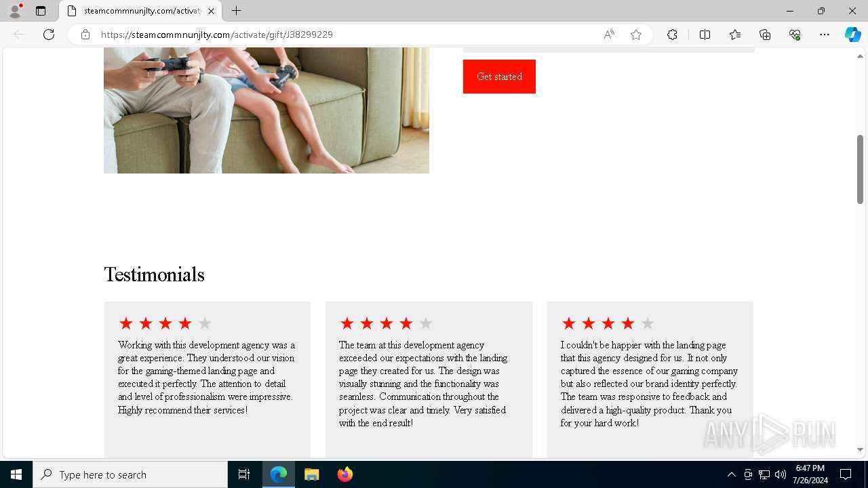The width and height of the screenshot is (868, 488).
Task: View site information lock icon
Action: coord(85,35)
